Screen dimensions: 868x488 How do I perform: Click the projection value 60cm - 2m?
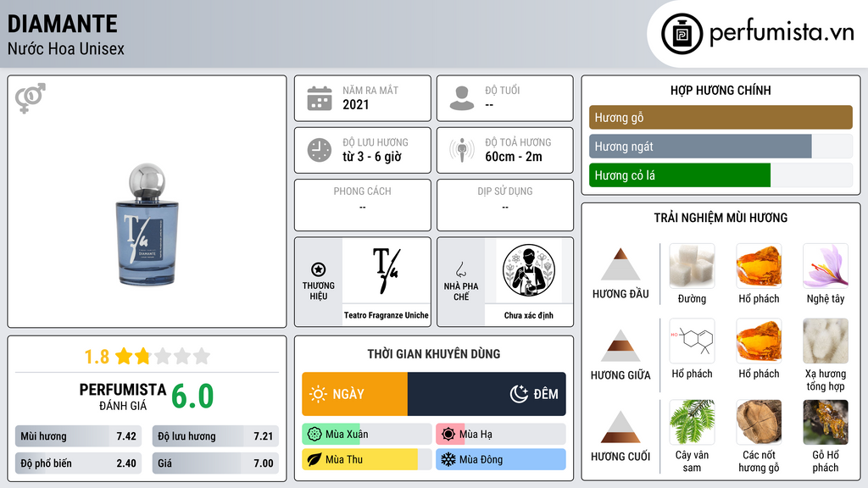514,157
